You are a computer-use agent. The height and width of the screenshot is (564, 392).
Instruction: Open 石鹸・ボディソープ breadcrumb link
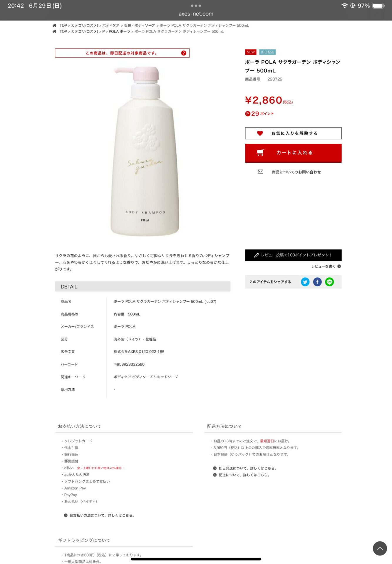tap(139, 26)
